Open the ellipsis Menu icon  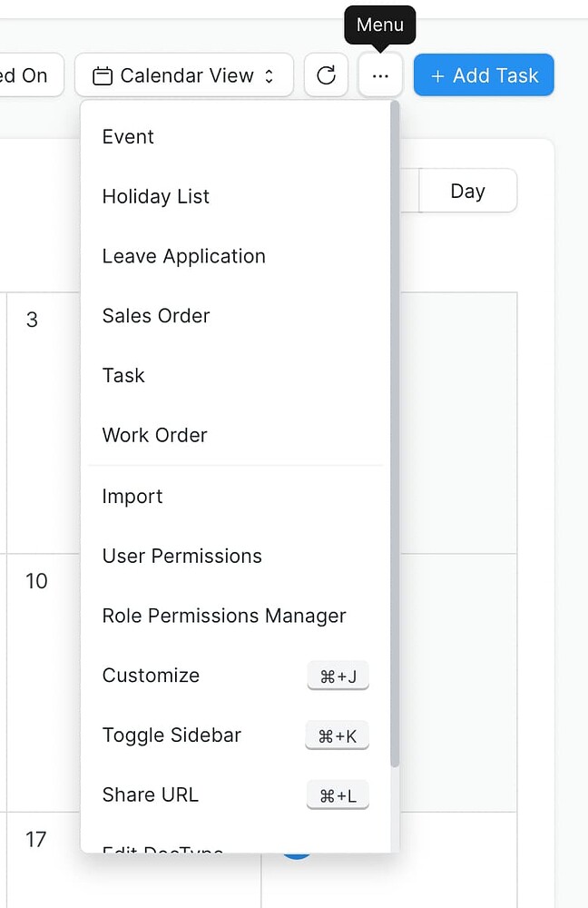(x=380, y=75)
